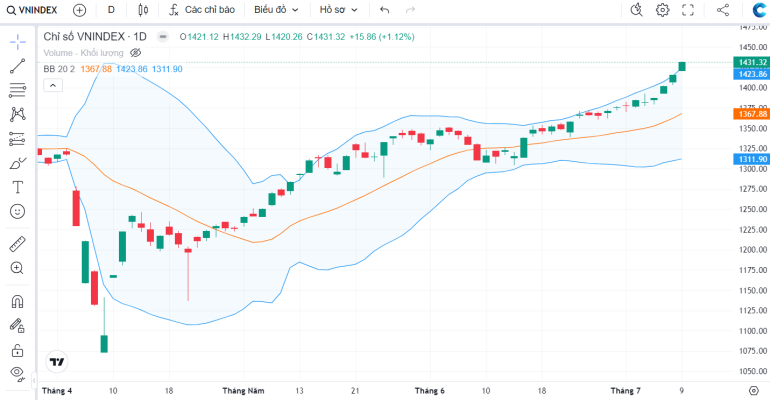Click the 1200.00 price axis label
This screenshot has width=770, height=400.
coord(753,249)
